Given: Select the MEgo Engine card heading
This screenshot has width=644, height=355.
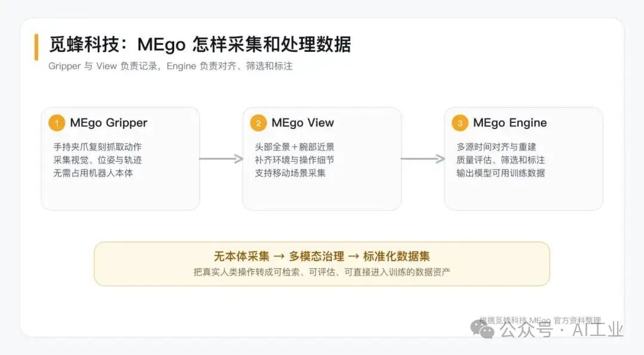Looking at the screenshot, I should pyautogui.click(x=510, y=122).
